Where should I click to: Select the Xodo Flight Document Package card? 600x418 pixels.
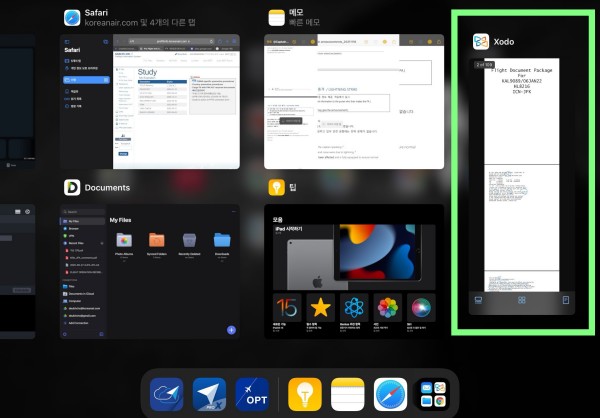click(x=522, y=186)
